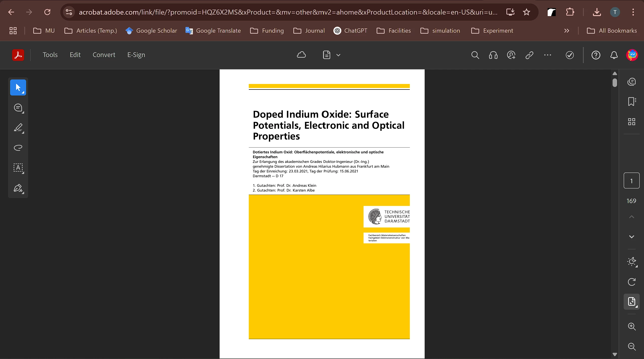Click the vertical scrollbar thumb
The width and height of the screenshot is (644, 359).
click(x=615, y=83)
